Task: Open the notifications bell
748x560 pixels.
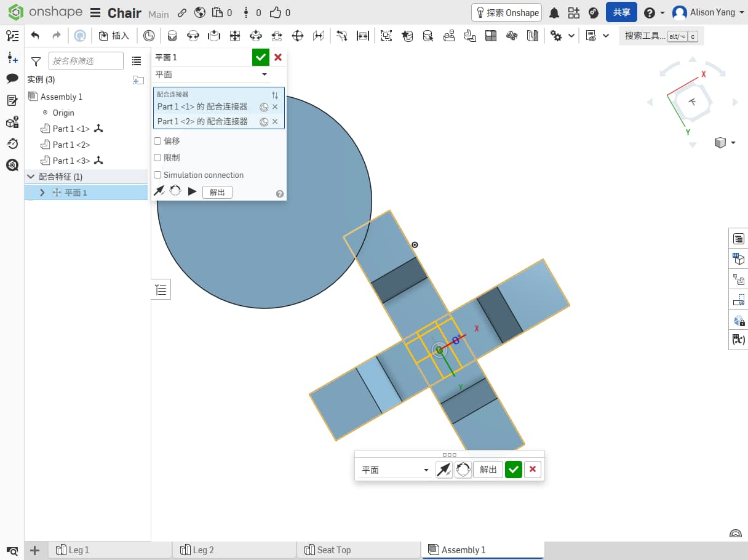Action: (x=554, y=13)
